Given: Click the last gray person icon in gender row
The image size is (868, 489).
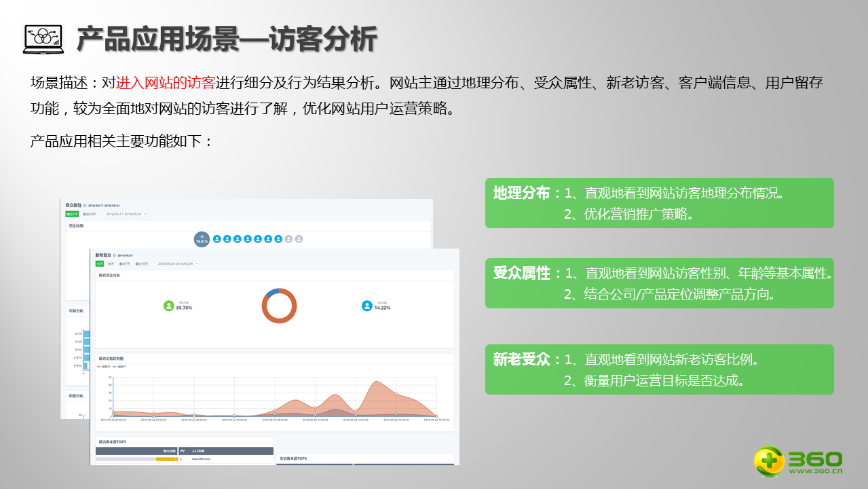Looking at the screenshot, I should pos(299,239).
